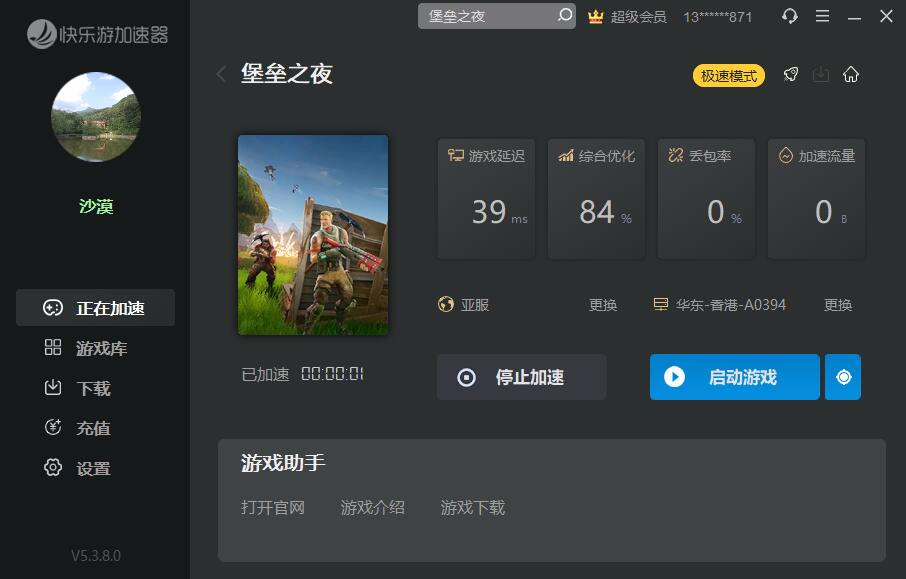
Task: Click the user avatar picture
Action: [x=96, y=117]
